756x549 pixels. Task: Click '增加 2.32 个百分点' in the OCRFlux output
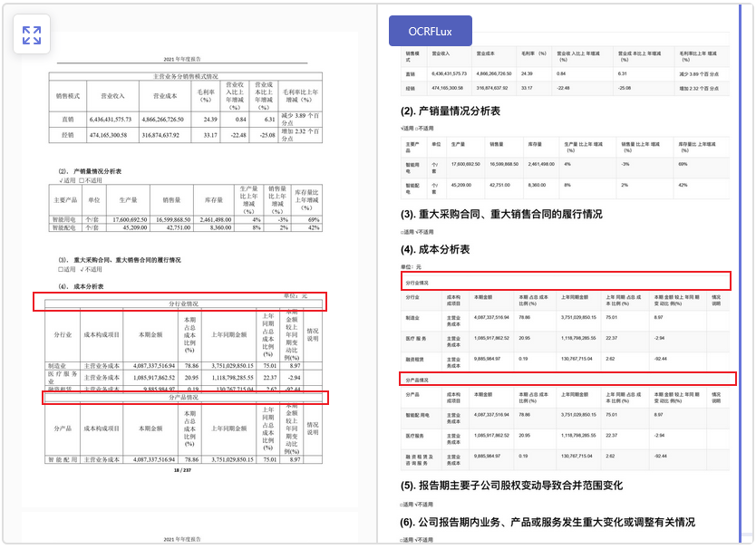[x=699, y=89]
